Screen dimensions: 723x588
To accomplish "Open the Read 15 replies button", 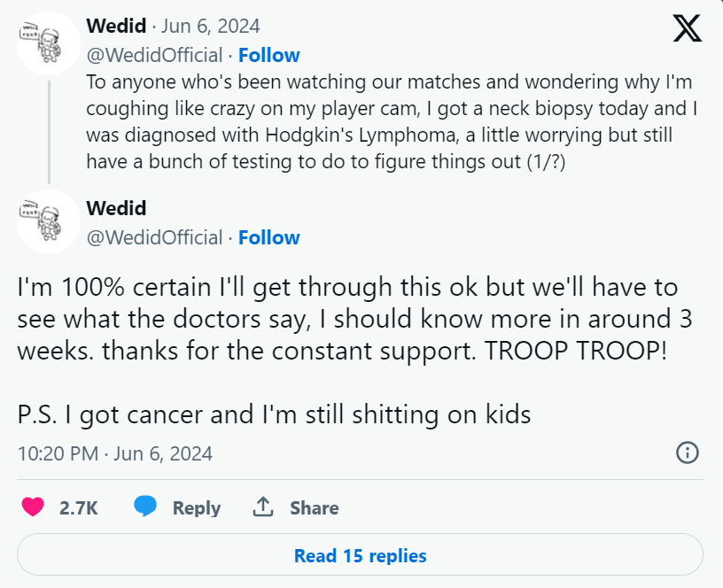I will pos(360,556).
